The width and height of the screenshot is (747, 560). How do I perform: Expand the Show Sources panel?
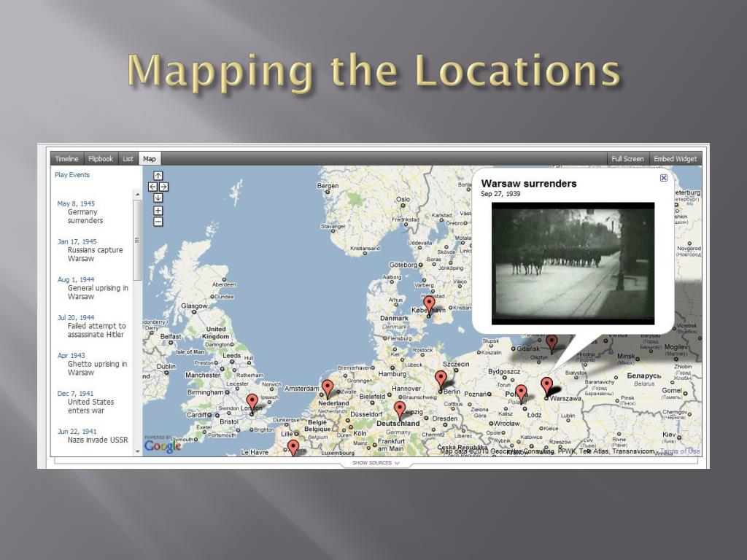(376, 463)
